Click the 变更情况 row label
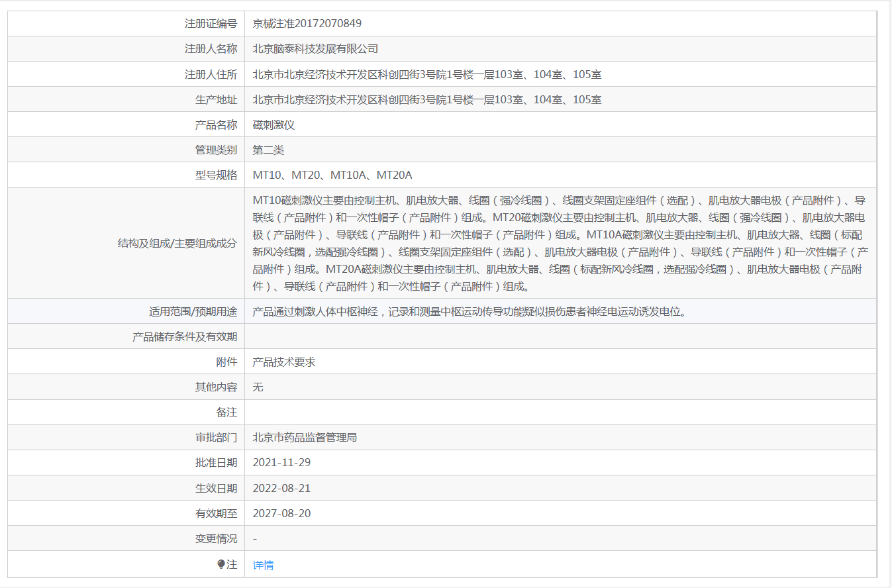 coord(216,538)
